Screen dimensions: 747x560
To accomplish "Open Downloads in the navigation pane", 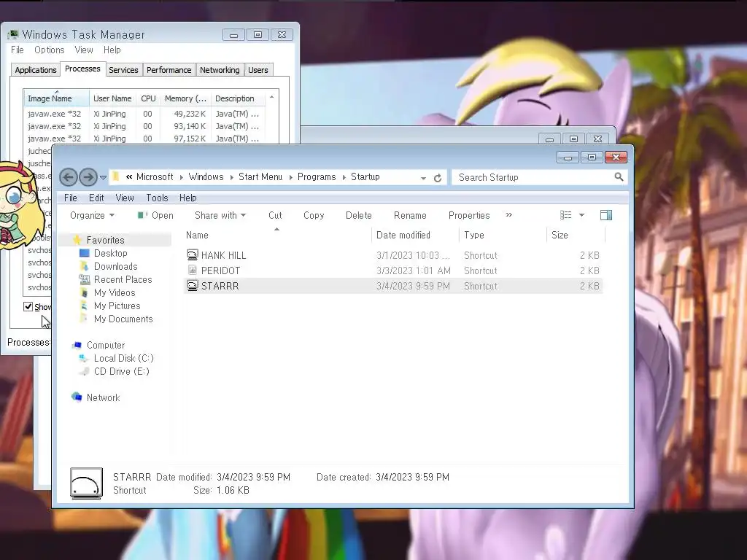I will click(115, 266).
